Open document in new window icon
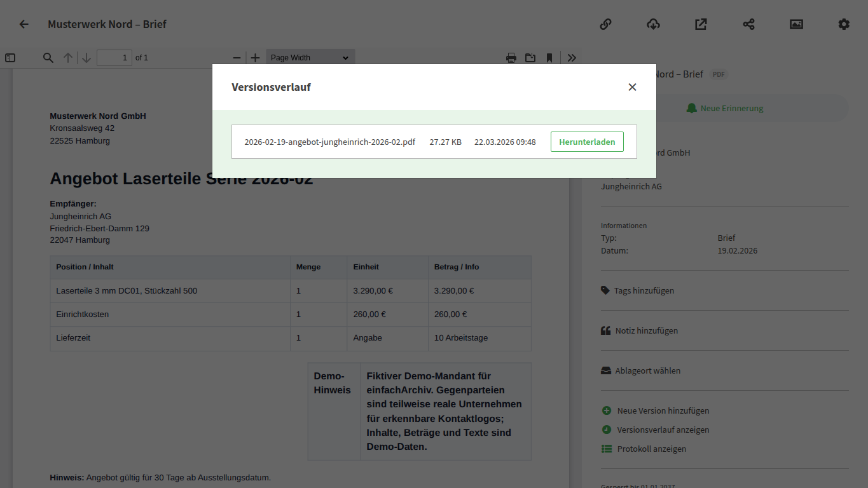The image size is (868, 488). (701, 24)
